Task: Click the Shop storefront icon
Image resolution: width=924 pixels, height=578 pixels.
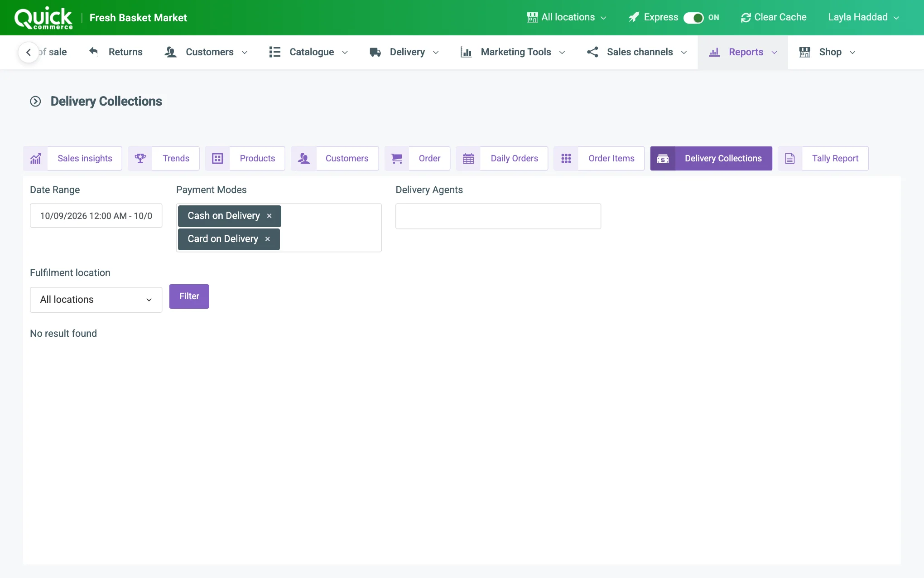Action: tap(805, 52)
